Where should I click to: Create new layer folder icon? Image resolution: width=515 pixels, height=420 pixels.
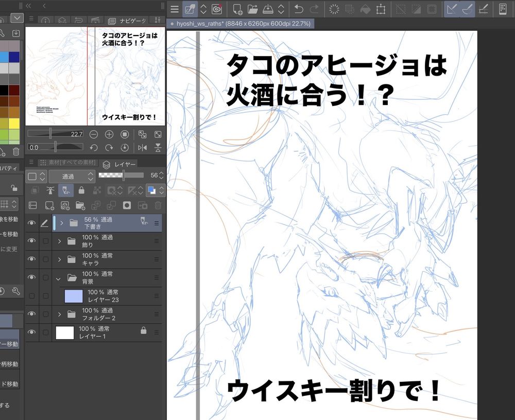click(x=80, y=205)
